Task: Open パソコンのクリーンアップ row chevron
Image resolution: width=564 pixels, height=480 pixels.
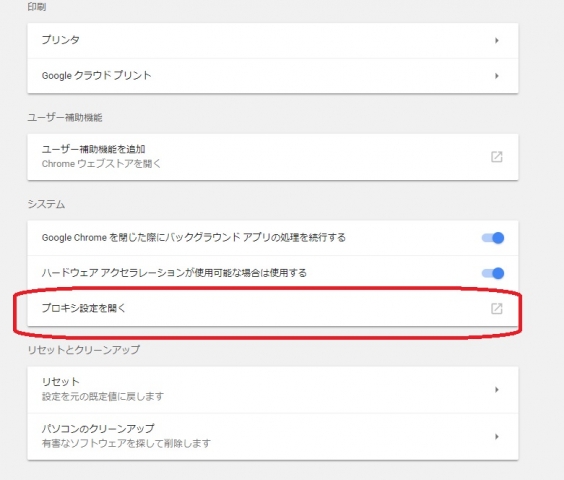Action: (497, 436)
